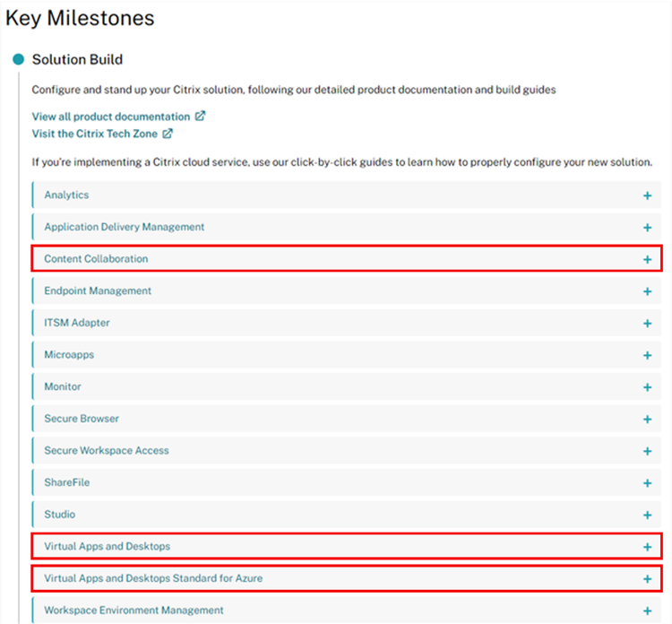672x624 pixels.
Task: Click plus icon for Application Delivery Management
Action: coord(647,228)
